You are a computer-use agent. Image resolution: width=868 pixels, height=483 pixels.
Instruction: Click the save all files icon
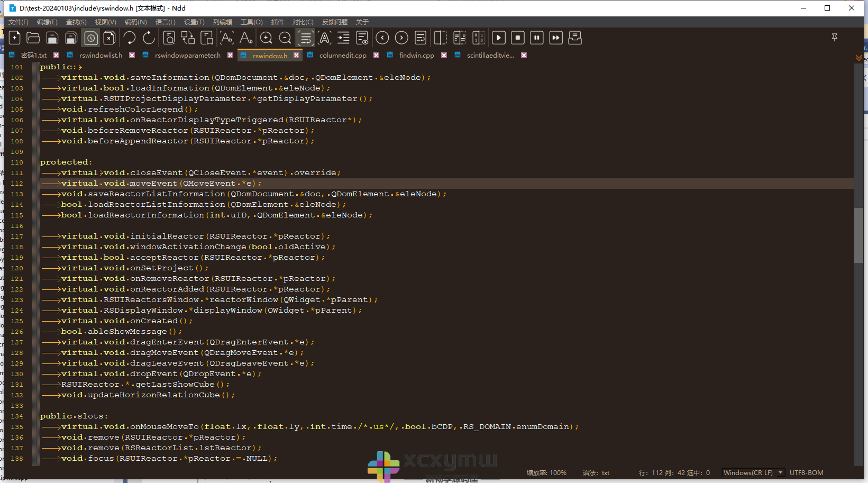click(x=71, y=38)
